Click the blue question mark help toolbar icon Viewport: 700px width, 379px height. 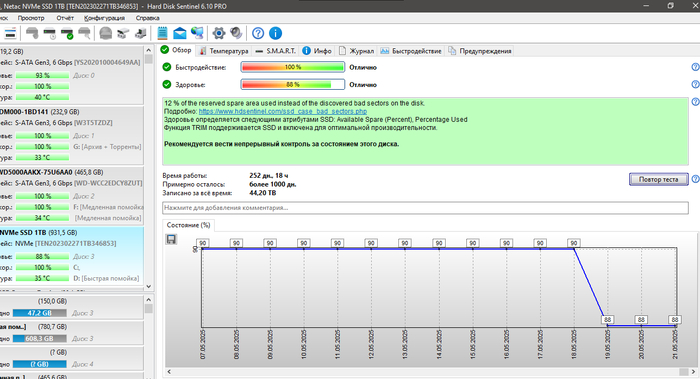click(x=258, y=33)
